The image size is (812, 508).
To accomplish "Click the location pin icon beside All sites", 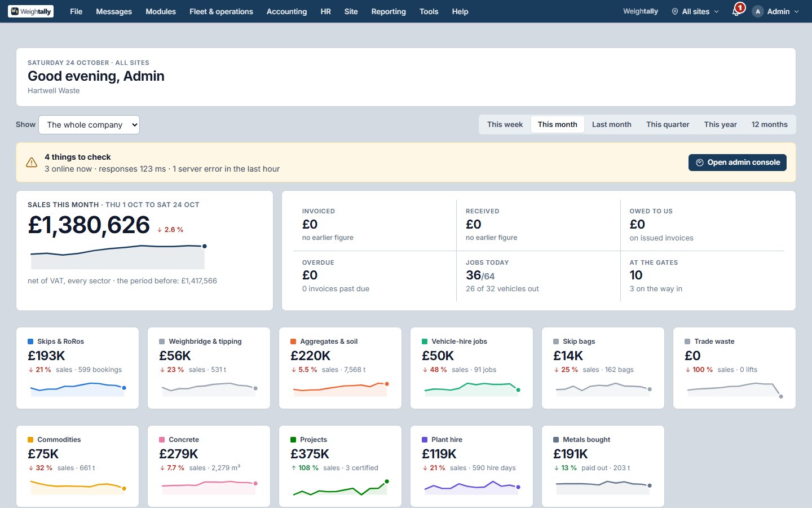I will pos(675,11).
